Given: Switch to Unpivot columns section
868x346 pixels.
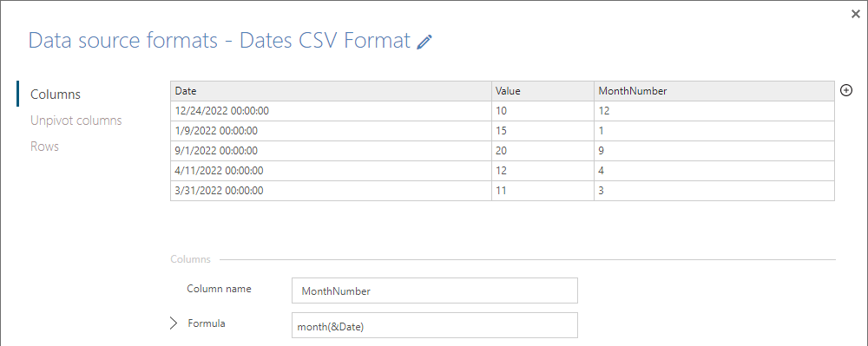Looking at the screenshot, I should (x=76, y=121).
